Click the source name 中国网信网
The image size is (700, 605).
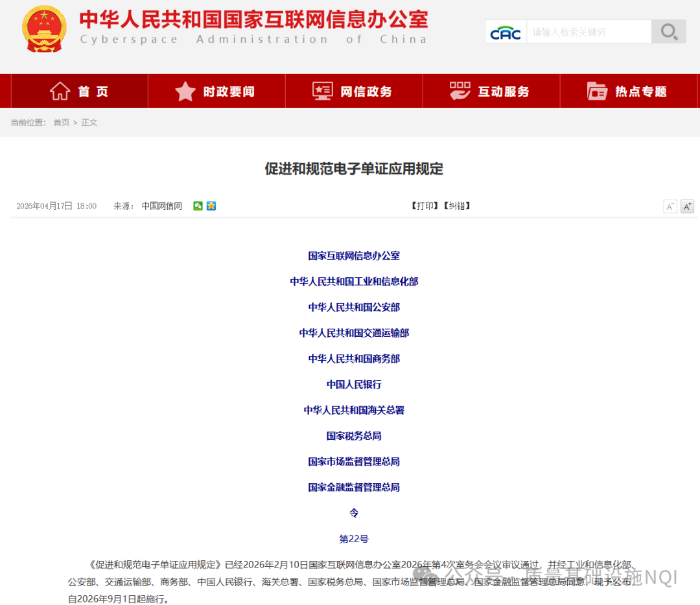(161, 206)
